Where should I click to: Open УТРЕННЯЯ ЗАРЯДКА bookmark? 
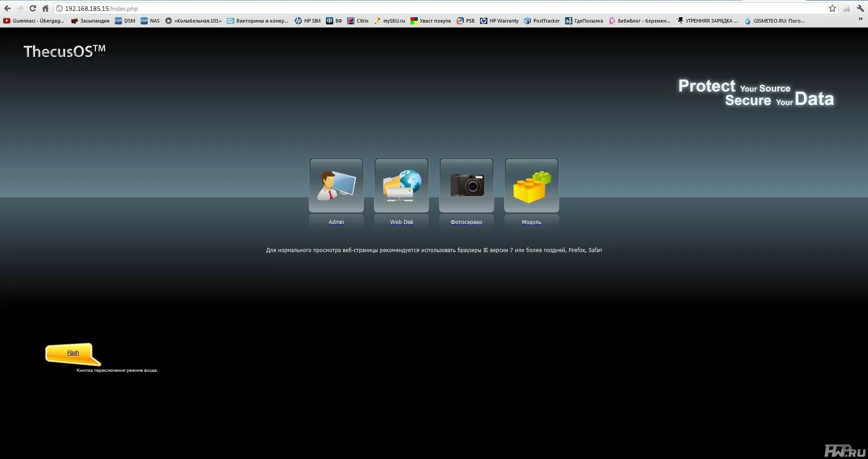click(708, 21)
